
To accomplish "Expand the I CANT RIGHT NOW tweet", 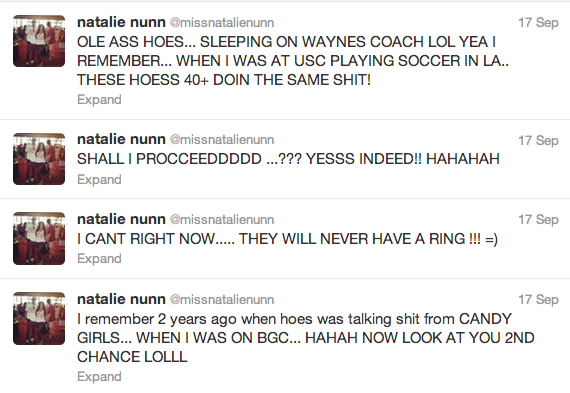I will [x=99, y=258].
